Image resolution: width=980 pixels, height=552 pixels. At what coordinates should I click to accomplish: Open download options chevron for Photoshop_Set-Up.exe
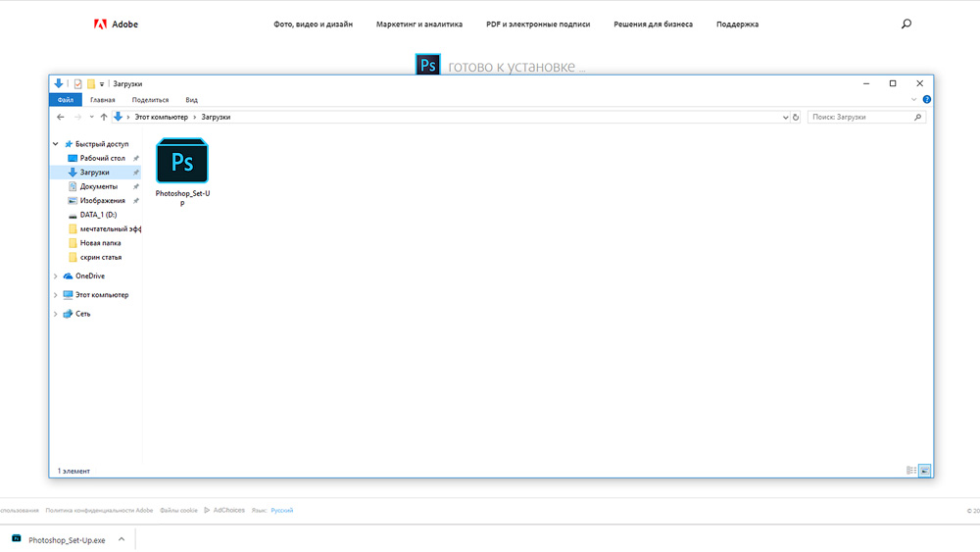tap(122, 539)
